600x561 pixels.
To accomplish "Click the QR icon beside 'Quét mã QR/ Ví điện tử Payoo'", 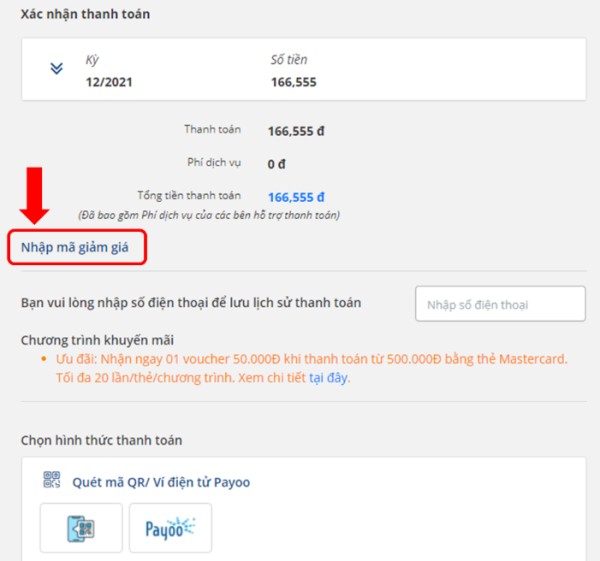I will click(52, 479).
